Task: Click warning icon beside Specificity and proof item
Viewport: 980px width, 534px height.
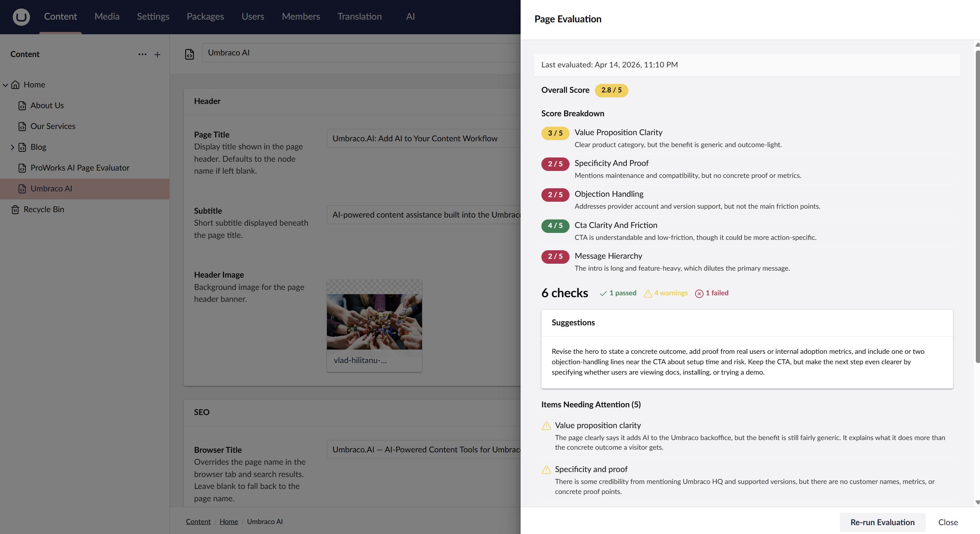Action: click(x=546, y=469)
